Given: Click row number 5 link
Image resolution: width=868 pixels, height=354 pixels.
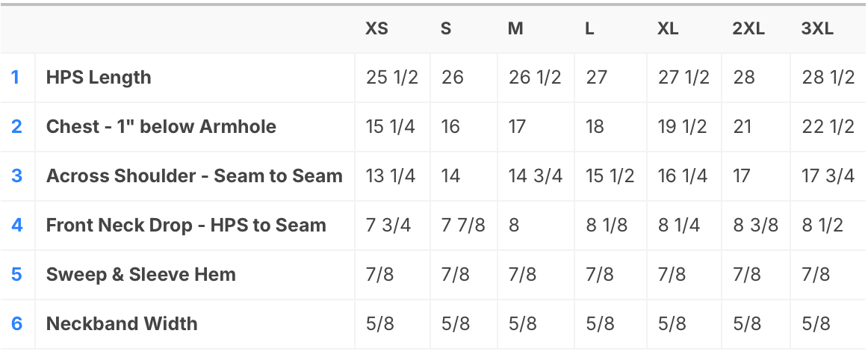Looking at the screenshot, I should tap(16, 274).
